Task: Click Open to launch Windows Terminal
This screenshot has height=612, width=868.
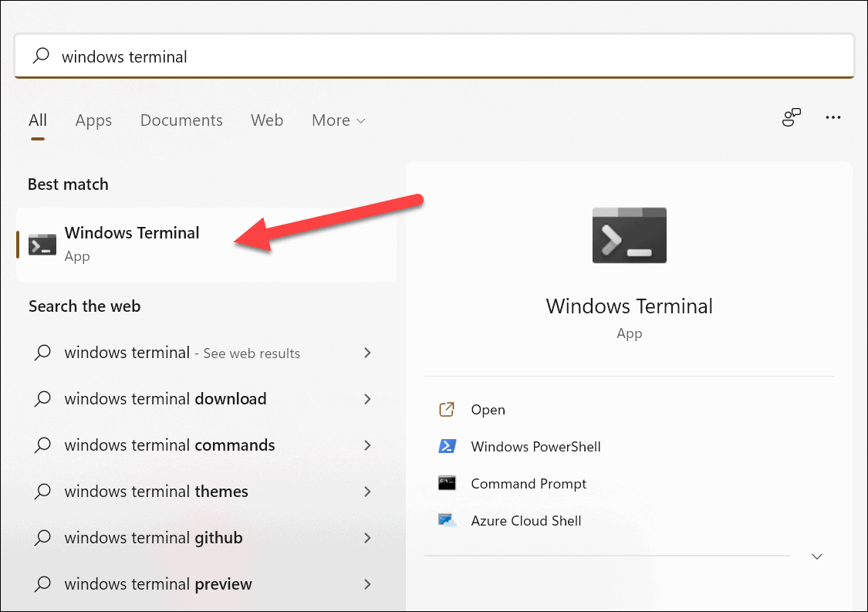Action: [x=488, y=409]
